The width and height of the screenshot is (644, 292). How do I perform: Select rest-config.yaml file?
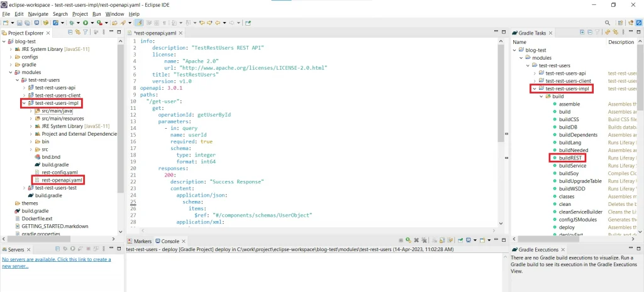(x=60, y=172)
